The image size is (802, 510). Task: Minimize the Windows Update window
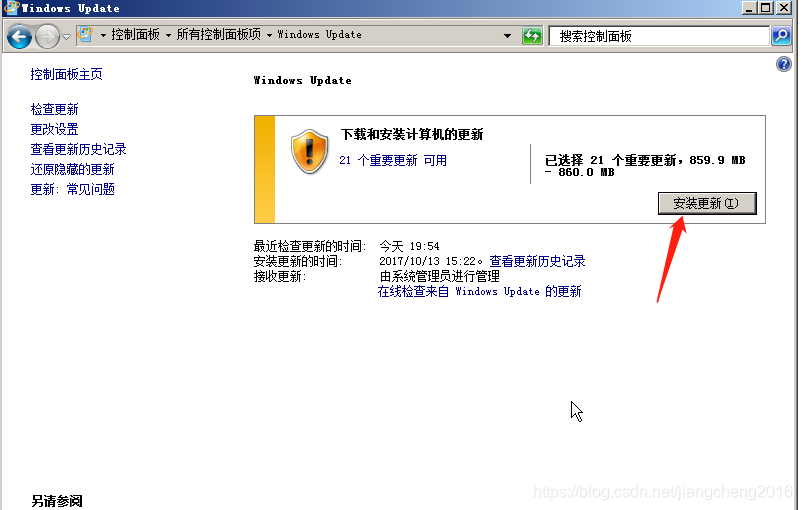pyautogui.click(x=749, y=8)
